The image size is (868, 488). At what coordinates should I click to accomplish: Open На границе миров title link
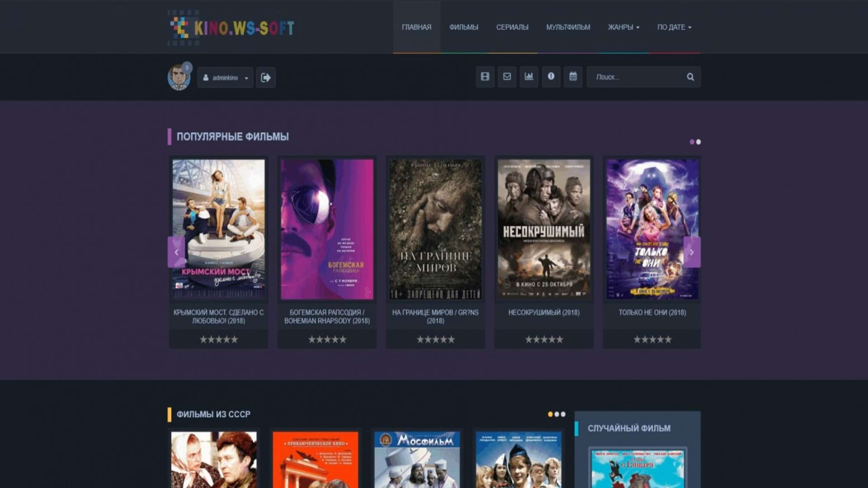[435, 316]
